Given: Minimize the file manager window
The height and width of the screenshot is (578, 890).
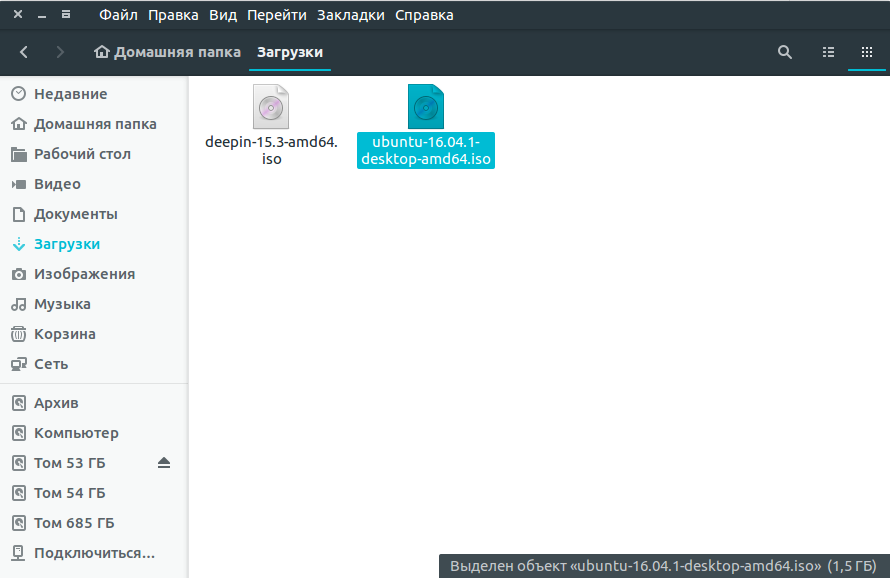Looking at the screenshot, I should tap(42, 16).
